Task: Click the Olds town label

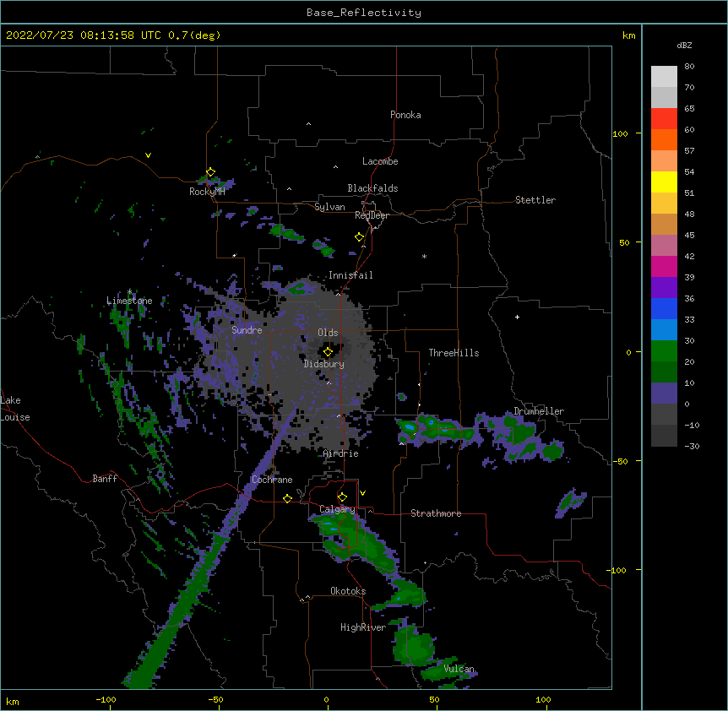Action: pyautogui.click(x=328, y=333)
